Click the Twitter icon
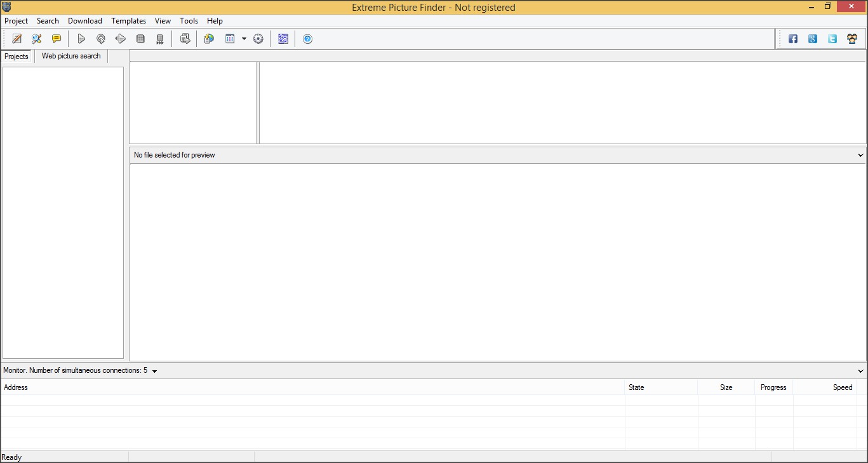Screen dimensions: 868x463 coord(832,39)
